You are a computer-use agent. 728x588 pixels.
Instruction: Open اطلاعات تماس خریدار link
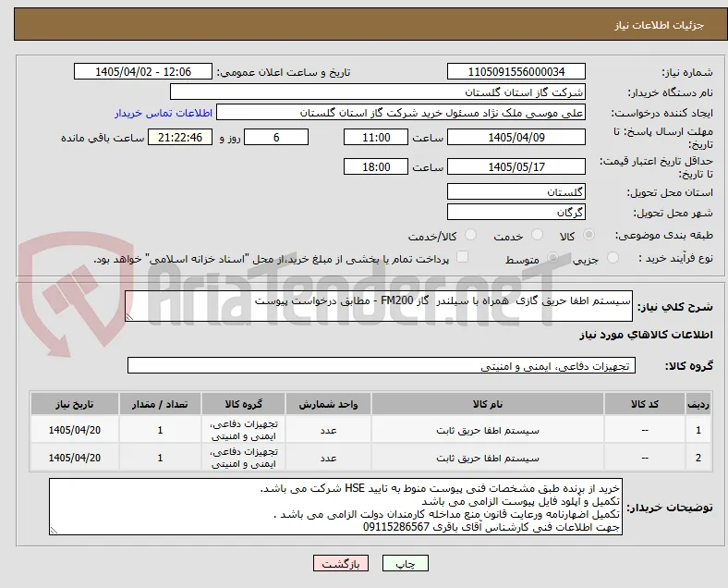point(164,113)
